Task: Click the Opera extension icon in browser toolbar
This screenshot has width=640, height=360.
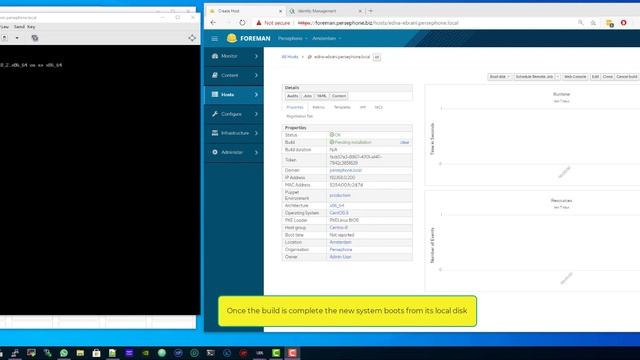Action: pos(623,23)
